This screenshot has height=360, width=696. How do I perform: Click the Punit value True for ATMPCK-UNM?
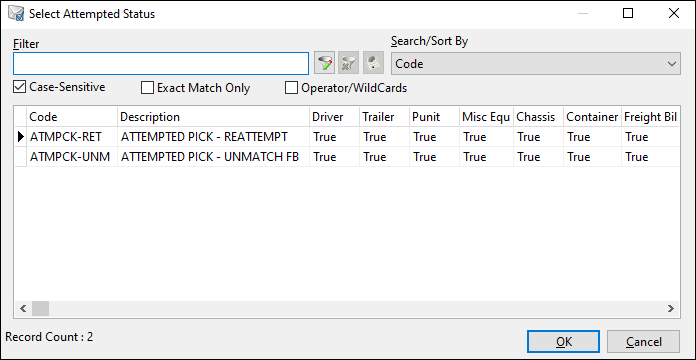click(435, 157)
